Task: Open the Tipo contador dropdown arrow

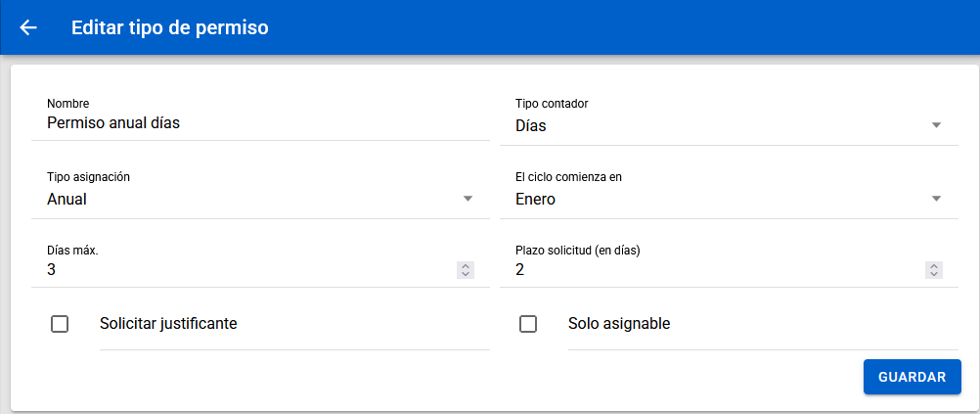Action: point(935,125)
